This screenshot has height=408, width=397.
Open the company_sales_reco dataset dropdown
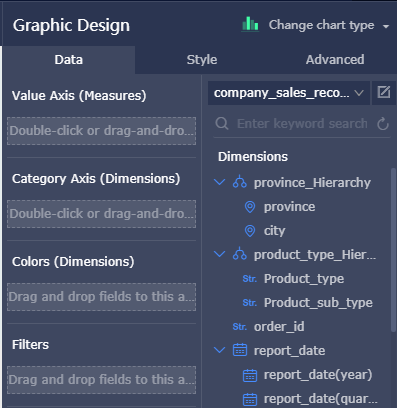289,93
